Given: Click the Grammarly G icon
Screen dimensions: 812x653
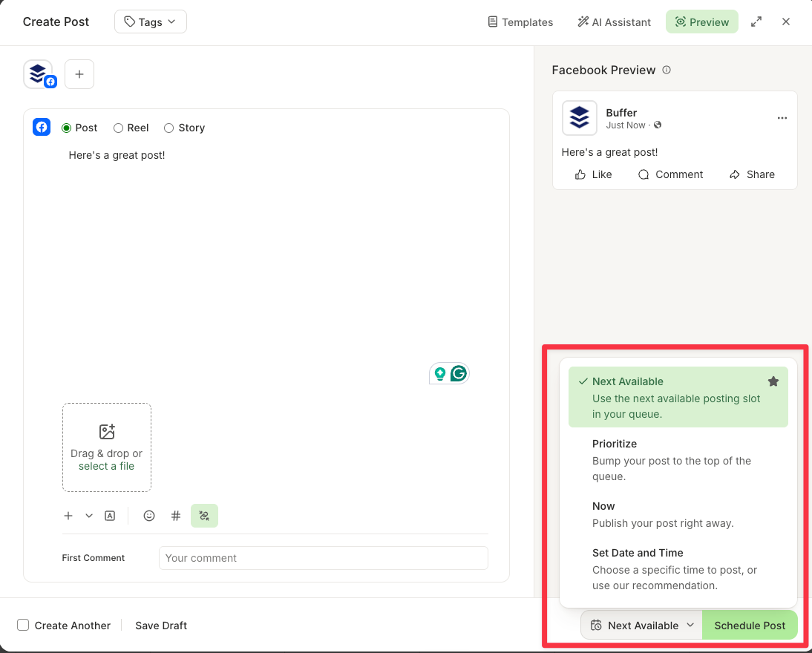Looking at the screenshot, I should click(458, 373).
